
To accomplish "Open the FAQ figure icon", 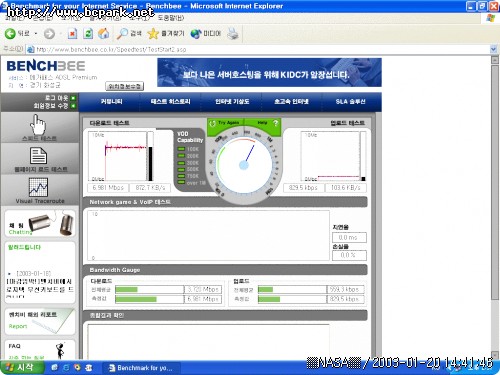I will tap(60, 350).
